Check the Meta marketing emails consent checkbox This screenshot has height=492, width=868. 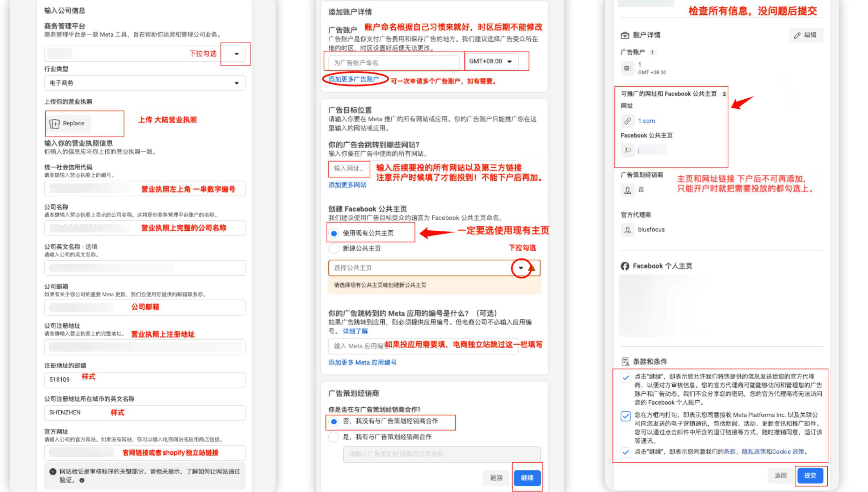tap(626, 416)
